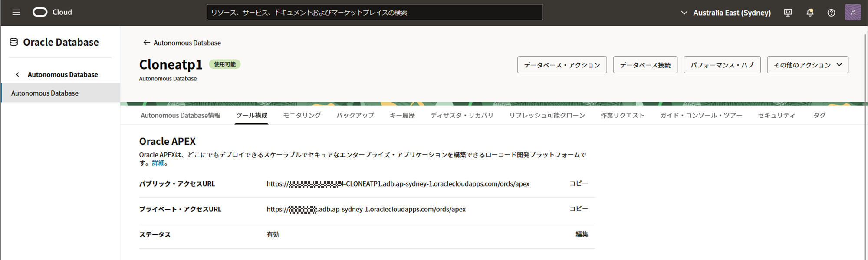
Task: Open the 作業リクエスト tab
Action: coord(622,115)
